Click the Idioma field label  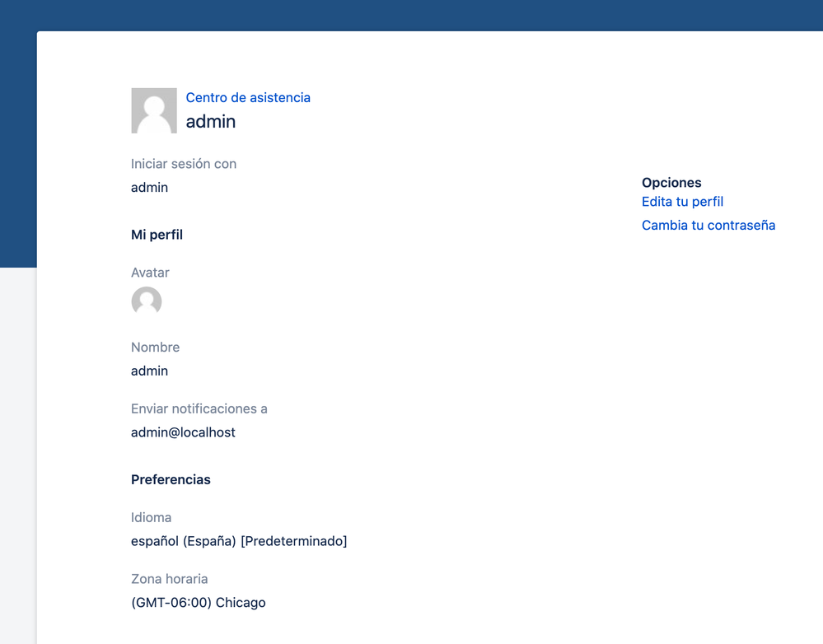tap(151, 517)
